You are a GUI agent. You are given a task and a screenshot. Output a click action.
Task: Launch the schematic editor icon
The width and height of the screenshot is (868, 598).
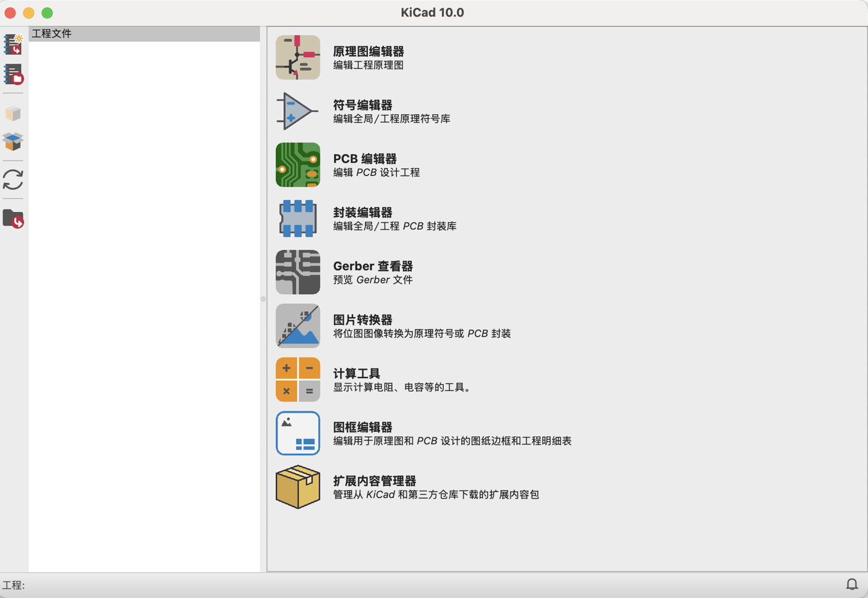(298, 57)
